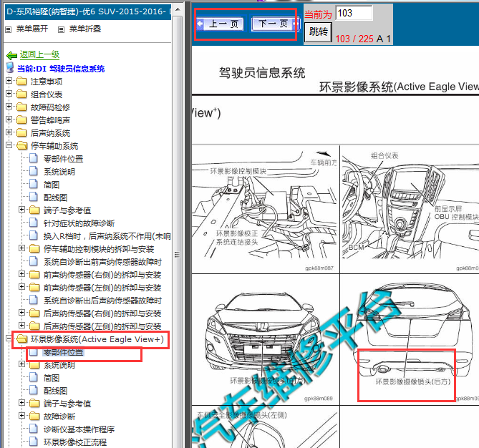Click the 环景影像控制模块 diagram thumbnail
This screenshot has height=448, width=479.
coord(266,210)
